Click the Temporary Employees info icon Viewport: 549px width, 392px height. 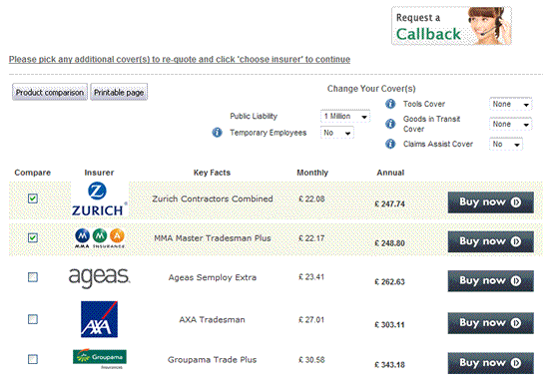[x=217, y=133]
